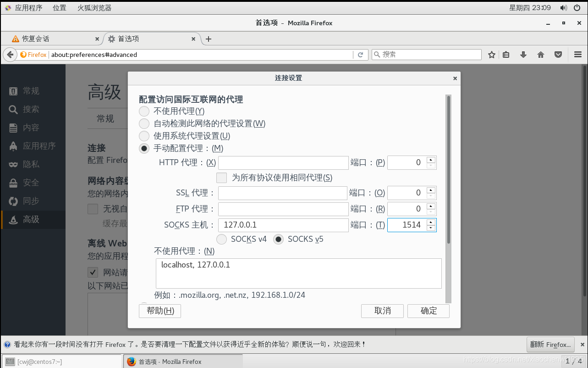588x368 pixels.
Task: Click 帮助 button in dialog
Action: click(160, 311)
